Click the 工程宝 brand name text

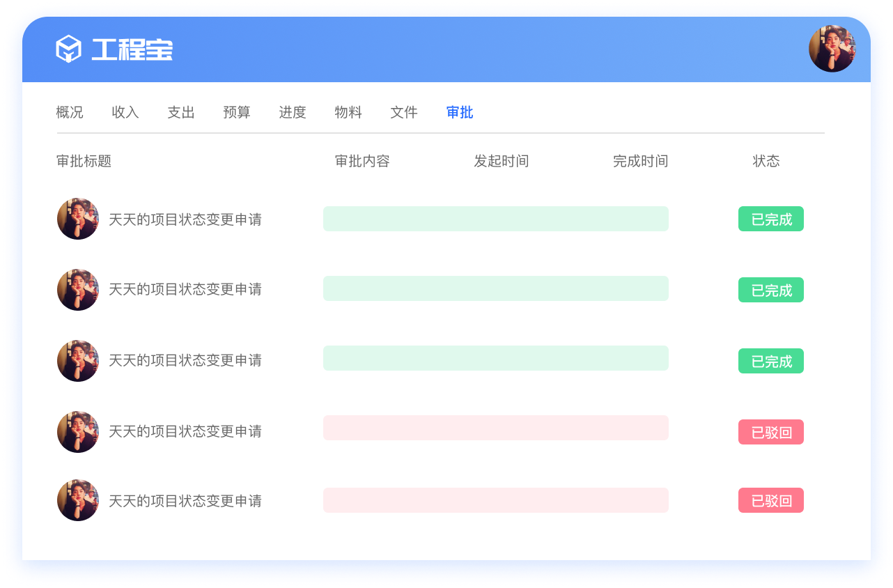[132, 49]
